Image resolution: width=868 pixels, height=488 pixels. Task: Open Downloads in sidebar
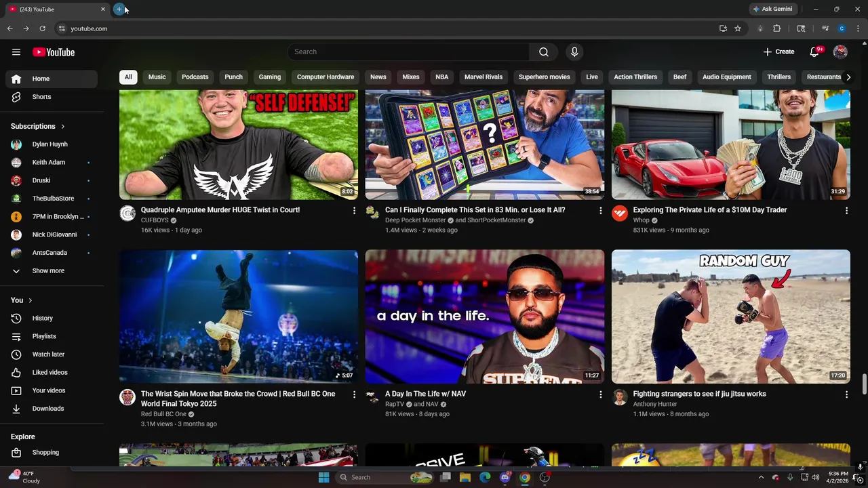(52, 409)
